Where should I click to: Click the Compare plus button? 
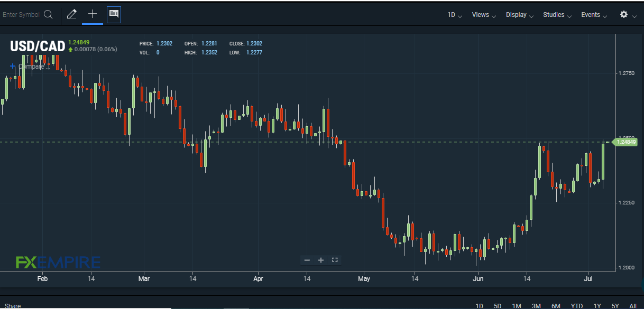13,67
